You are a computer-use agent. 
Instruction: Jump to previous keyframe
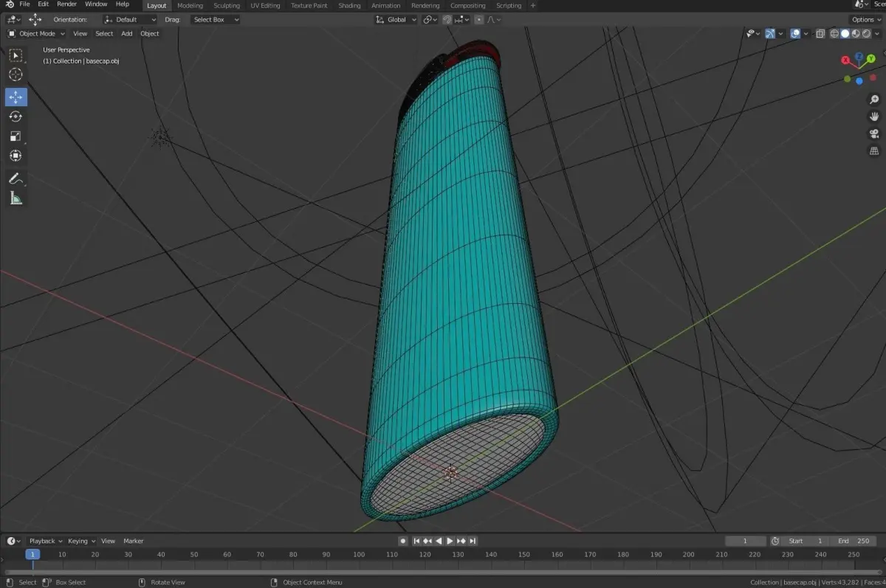pos(427,541)
